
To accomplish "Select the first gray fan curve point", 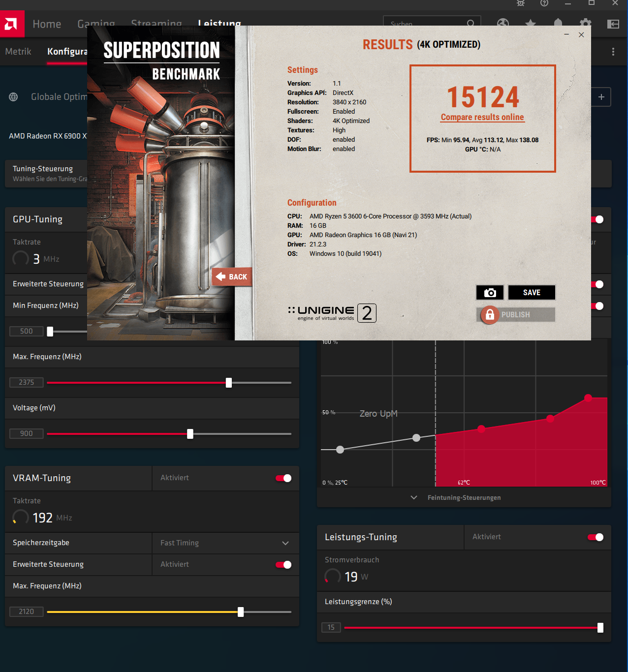I will coord(340,450).
